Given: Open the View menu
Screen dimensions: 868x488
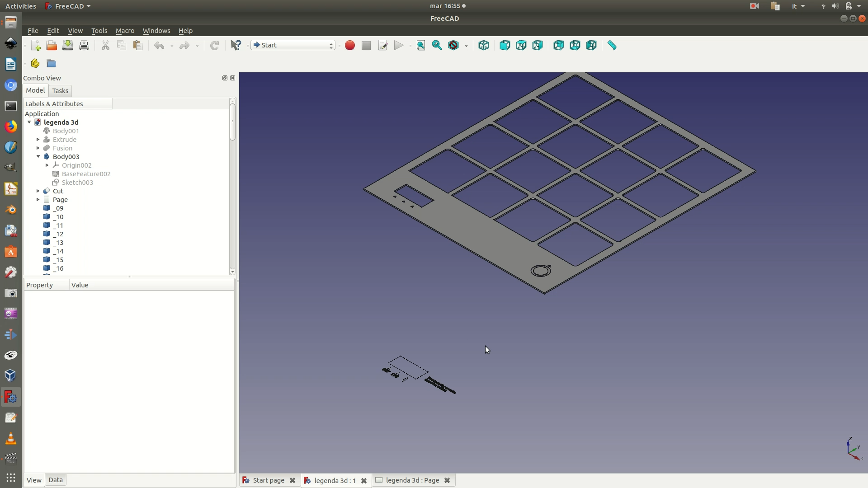Looking at the screenshot, I should 75,31.
